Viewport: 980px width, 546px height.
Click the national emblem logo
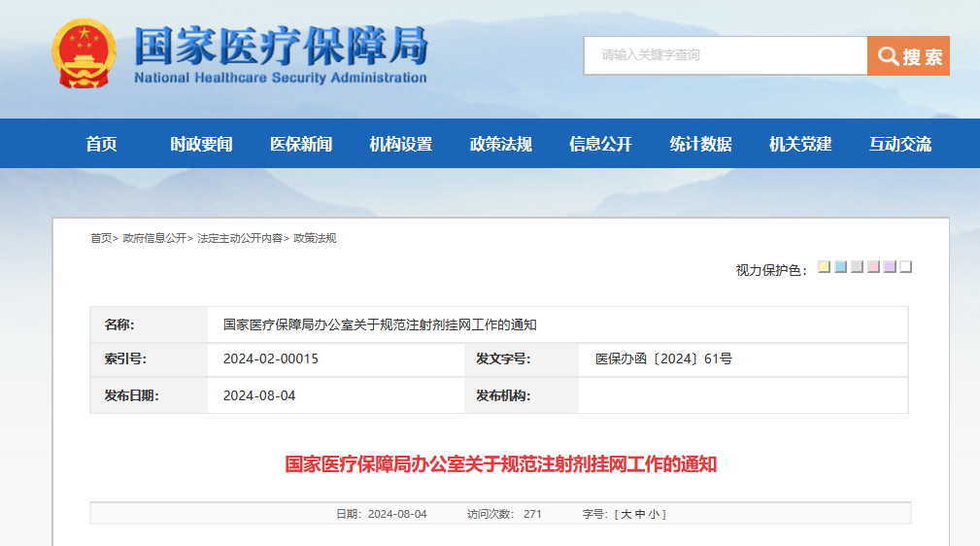pyautogui.click(x=84, y=53)
